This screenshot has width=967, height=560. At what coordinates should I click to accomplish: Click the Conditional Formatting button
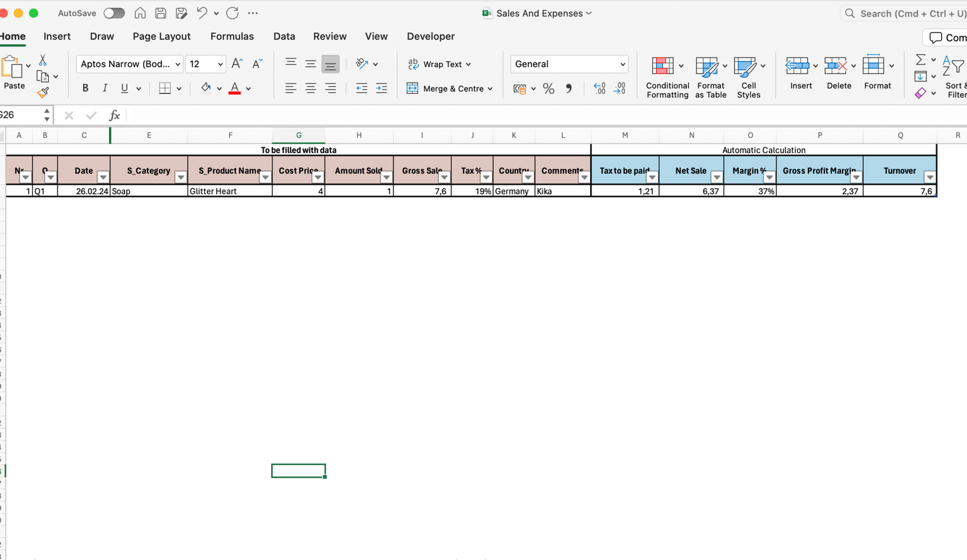pos(667,78)
